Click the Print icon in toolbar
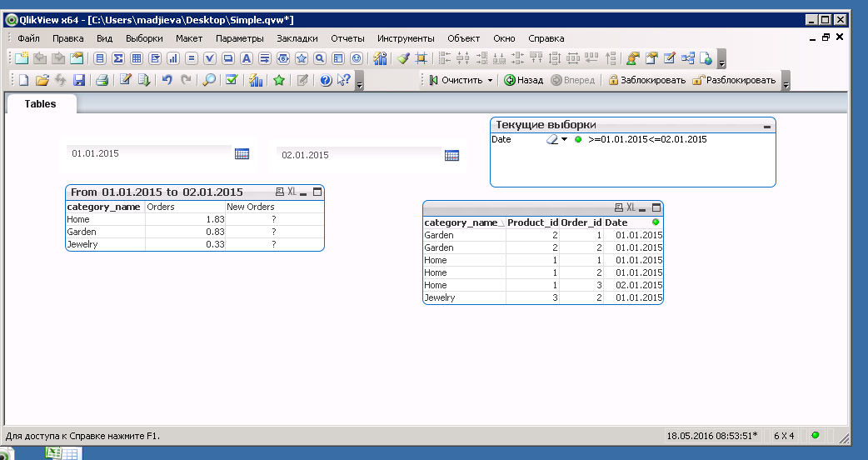 click(x=101, y=80)
